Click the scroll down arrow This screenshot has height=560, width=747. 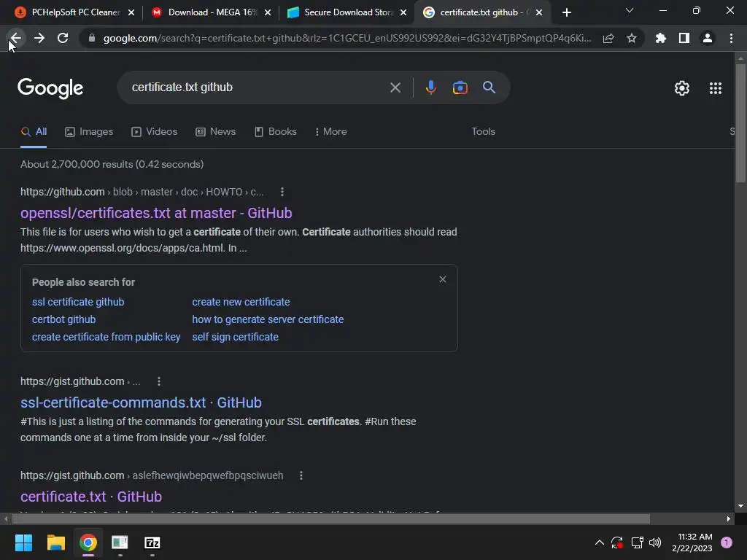pos(740,506)
